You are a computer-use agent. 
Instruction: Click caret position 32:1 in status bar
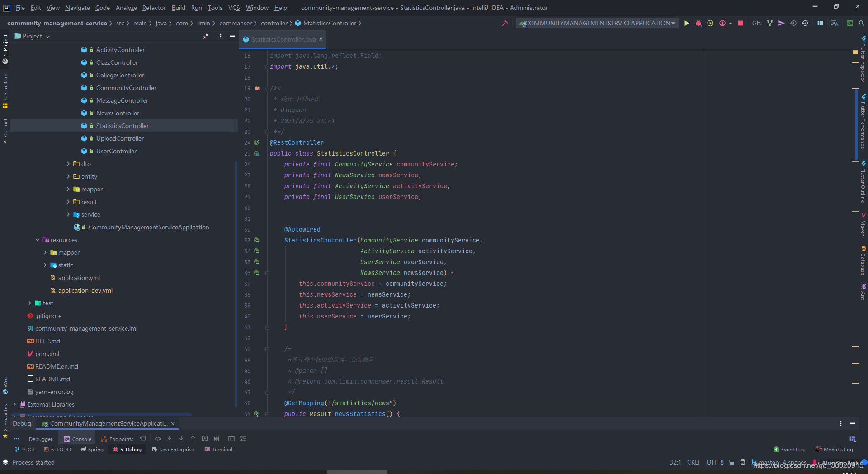tap(675, 462)
